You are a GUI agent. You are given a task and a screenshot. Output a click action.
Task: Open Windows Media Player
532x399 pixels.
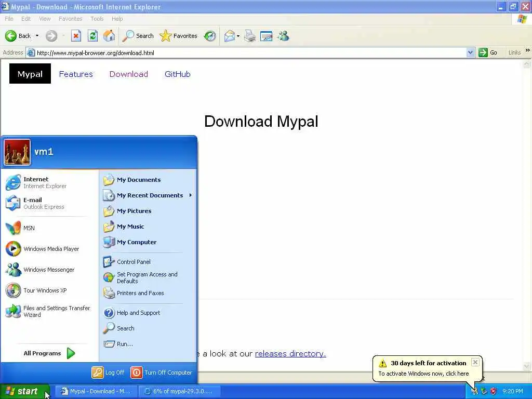(48, 249)
